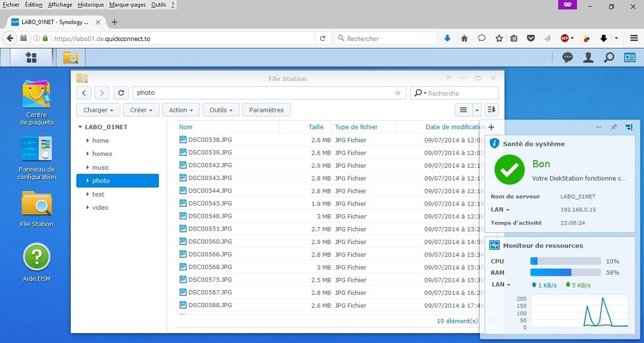644x343 pixels.
Task: Click the CPU usage bar
Action: 565,261
